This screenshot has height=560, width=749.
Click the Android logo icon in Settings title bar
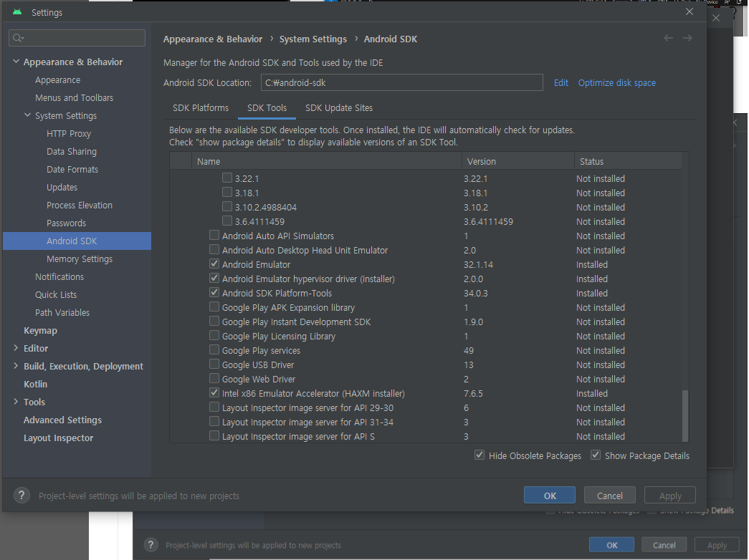coord(17,12)
